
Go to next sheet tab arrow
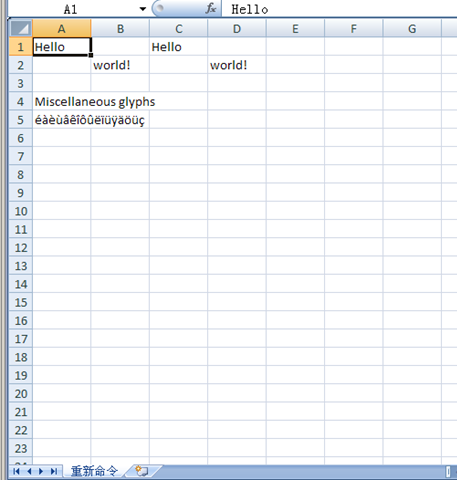pyautogui.click(x=41, y=471)
